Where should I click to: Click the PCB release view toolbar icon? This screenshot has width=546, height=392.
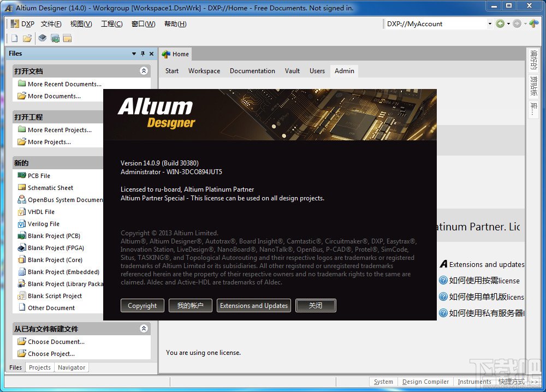point(55,38)
